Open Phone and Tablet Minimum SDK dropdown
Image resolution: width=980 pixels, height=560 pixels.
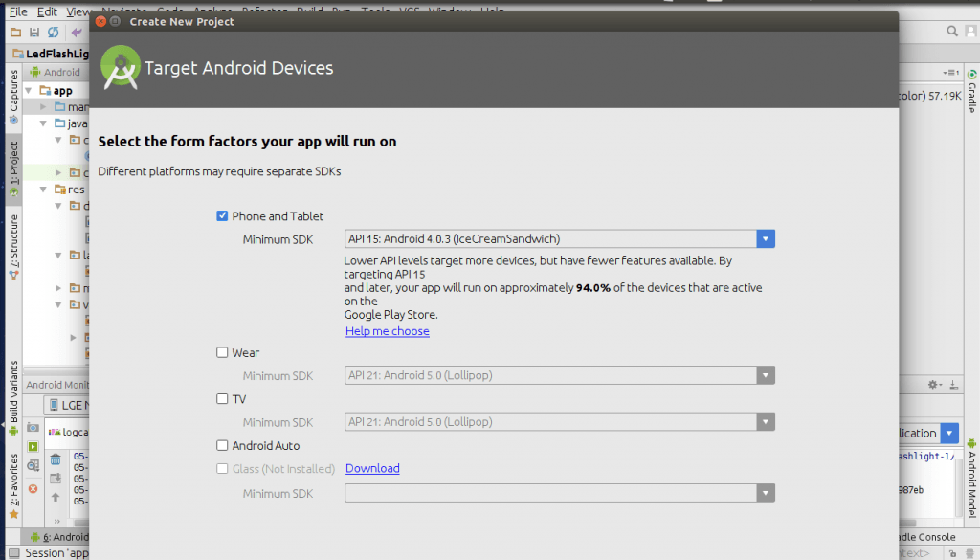765,239
